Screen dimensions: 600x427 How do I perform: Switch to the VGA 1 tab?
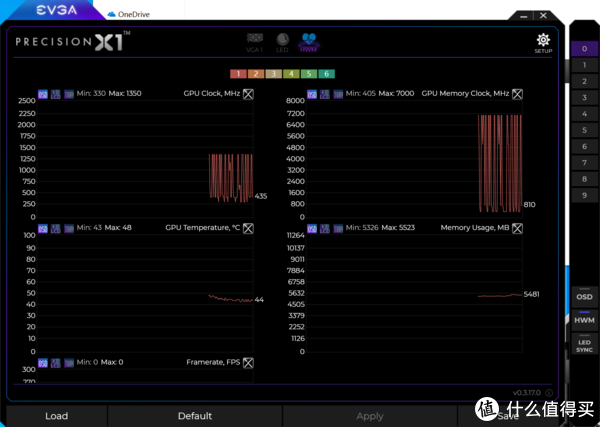pyautogui.click(x=255, y=43)
